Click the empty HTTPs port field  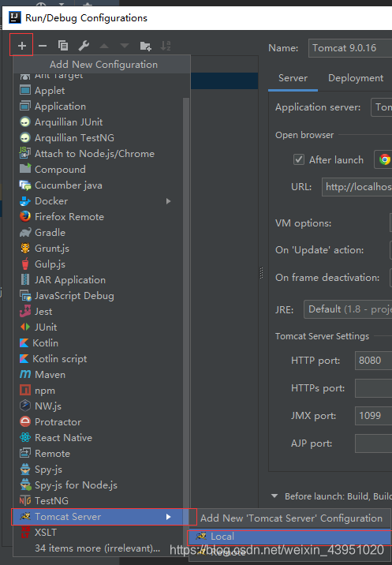click(374, 388)
